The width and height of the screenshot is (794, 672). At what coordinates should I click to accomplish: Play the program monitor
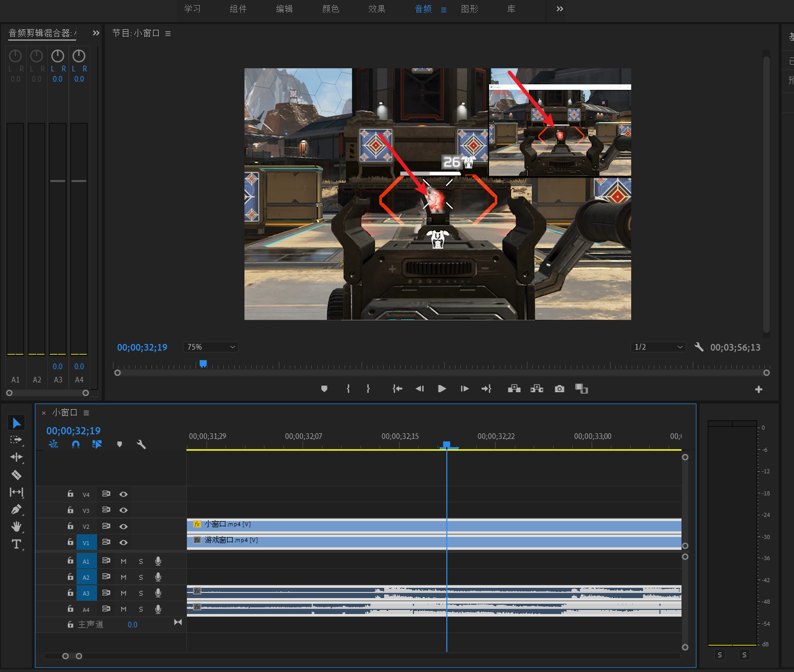[442, 389]
